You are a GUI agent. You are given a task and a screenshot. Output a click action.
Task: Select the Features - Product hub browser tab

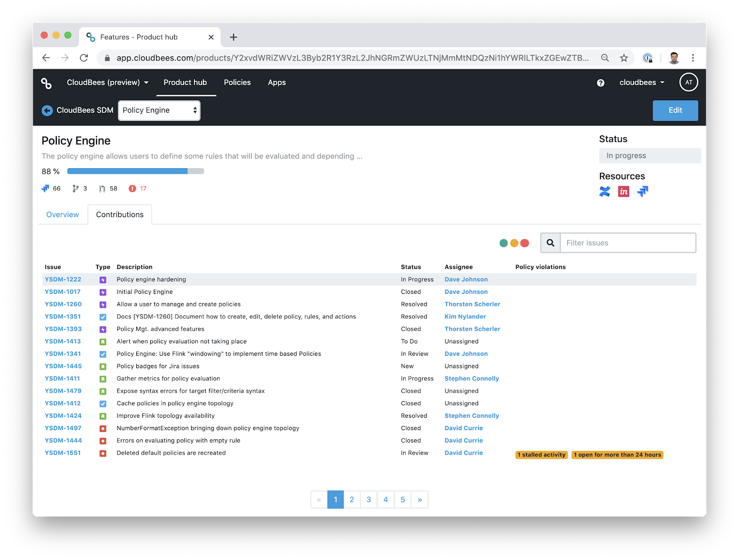[149, 37]
